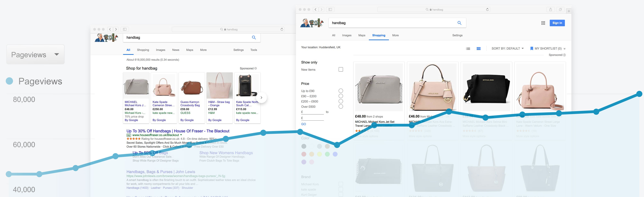Expand My Shortlist panel
The image size is (644, 197).
[548, 48]
